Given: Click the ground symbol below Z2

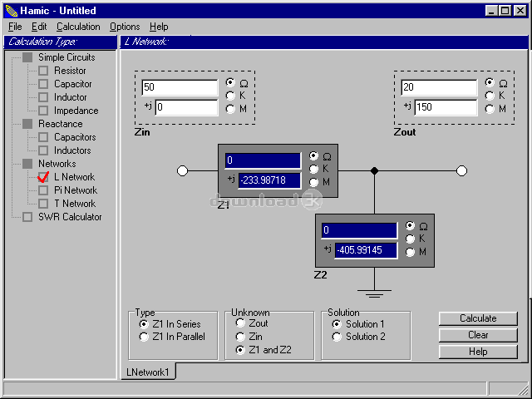Looking at the screenshot, I should click(x=374, y=293).
